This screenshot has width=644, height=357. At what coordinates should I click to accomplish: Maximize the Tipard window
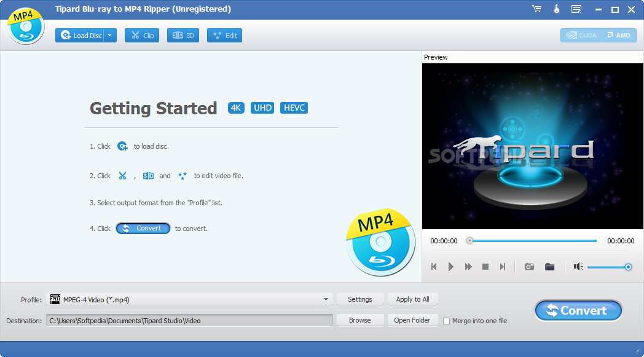(615, 9)
